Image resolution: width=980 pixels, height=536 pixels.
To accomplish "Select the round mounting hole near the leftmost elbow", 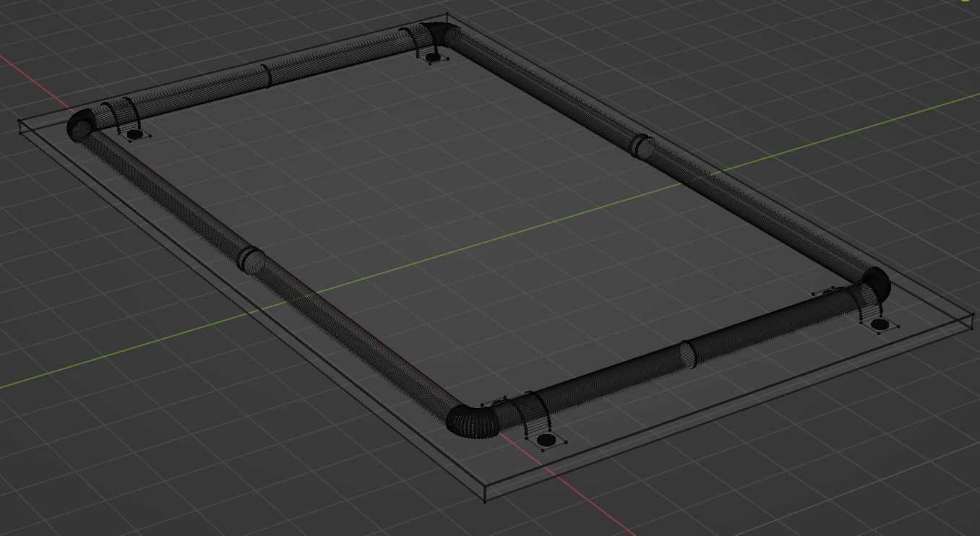I will (134, 134).
